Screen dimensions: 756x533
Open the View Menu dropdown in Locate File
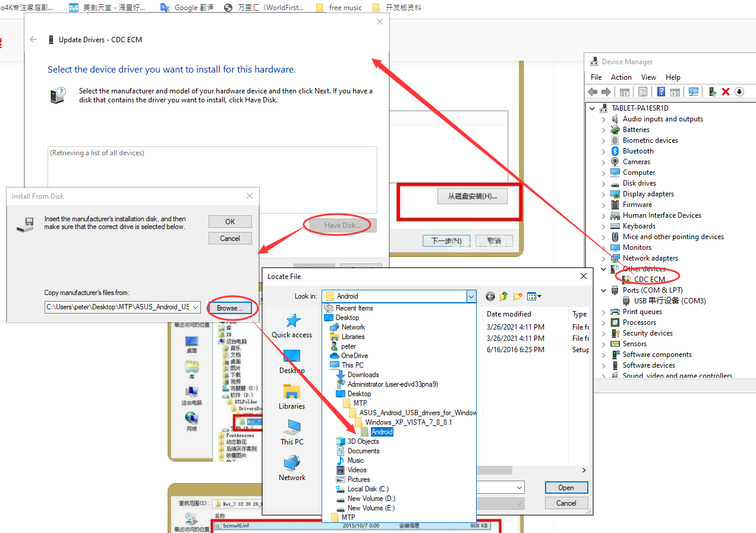[534, 296]
